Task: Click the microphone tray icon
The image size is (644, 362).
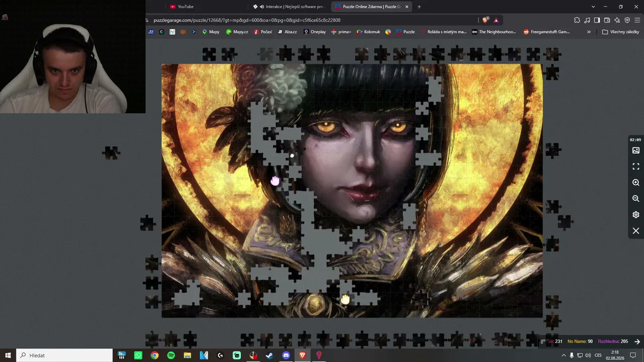Action: coord(572,355)
